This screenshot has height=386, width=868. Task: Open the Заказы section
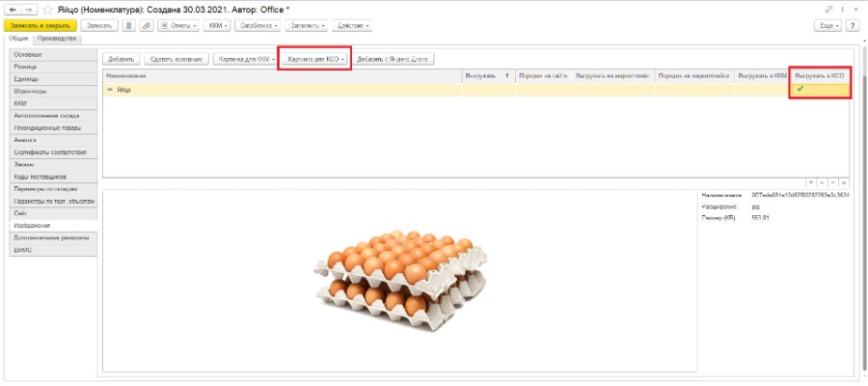tap(54, 164)
